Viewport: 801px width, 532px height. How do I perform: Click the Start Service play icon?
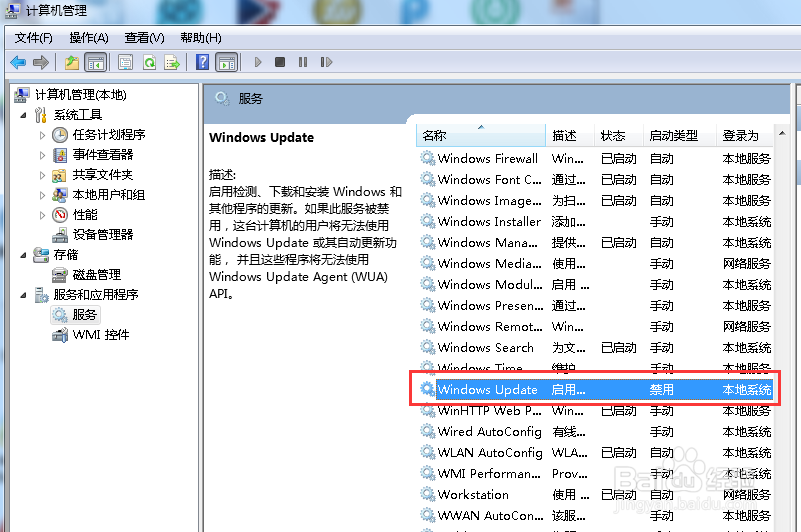pyautogui.click(x=258, y=62)
